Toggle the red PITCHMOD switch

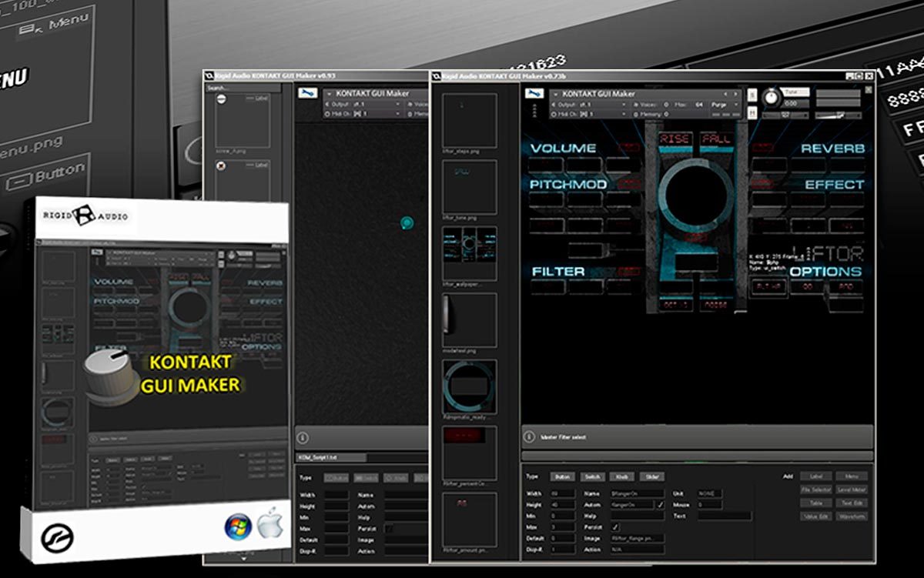(630, 184)
